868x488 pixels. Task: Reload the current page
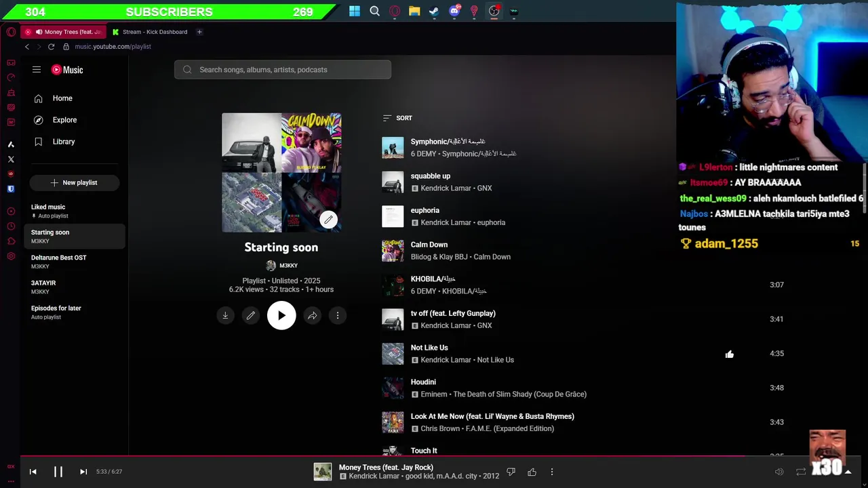click(51, 47)
